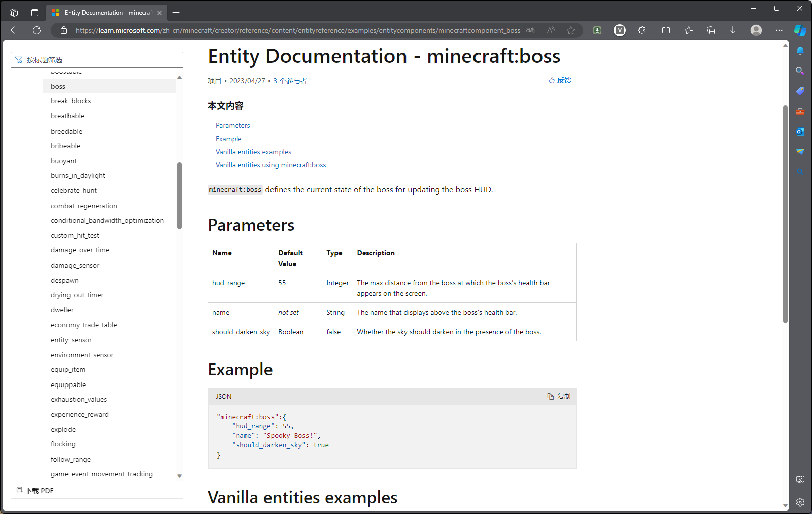Close the Entity Documentation tab
The height and width of the screenshot is (514, 812).
pos(159,13)
